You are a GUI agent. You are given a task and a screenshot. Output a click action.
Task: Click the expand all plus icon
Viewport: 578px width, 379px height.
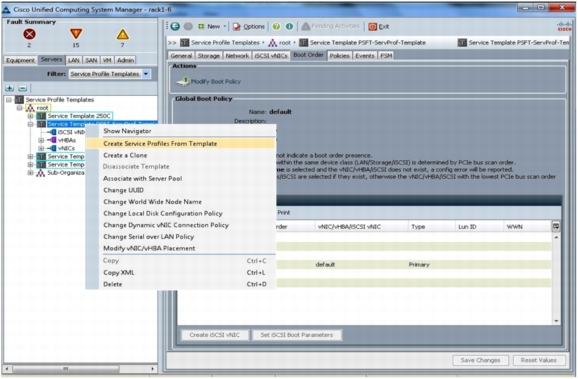click(x=10, y=88)
